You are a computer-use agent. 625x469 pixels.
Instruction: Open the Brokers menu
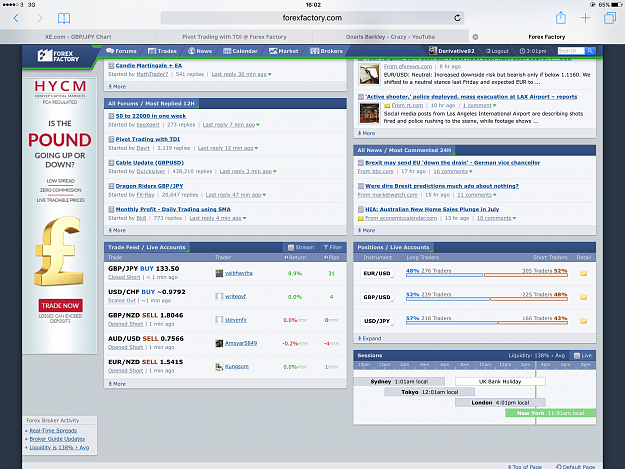[x=326, y=51]
